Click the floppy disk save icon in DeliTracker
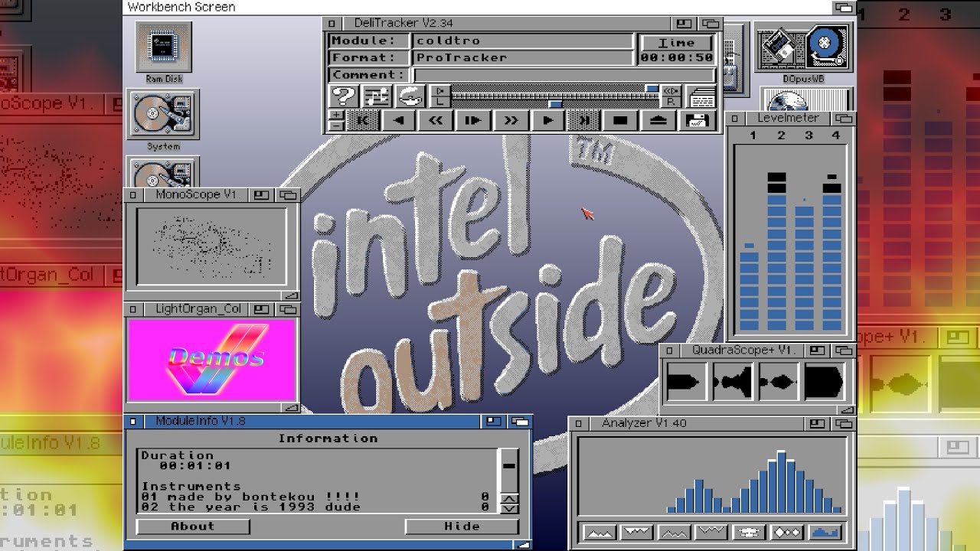The image size is (980, 551). click(x=697, y=120)
